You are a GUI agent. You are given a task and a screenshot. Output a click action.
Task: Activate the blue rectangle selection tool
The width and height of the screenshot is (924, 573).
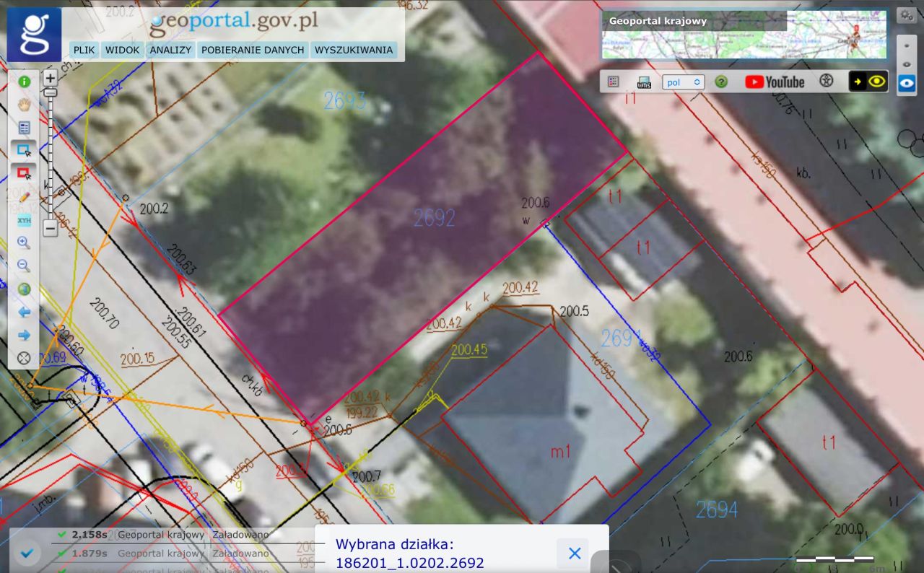(24, 150)
